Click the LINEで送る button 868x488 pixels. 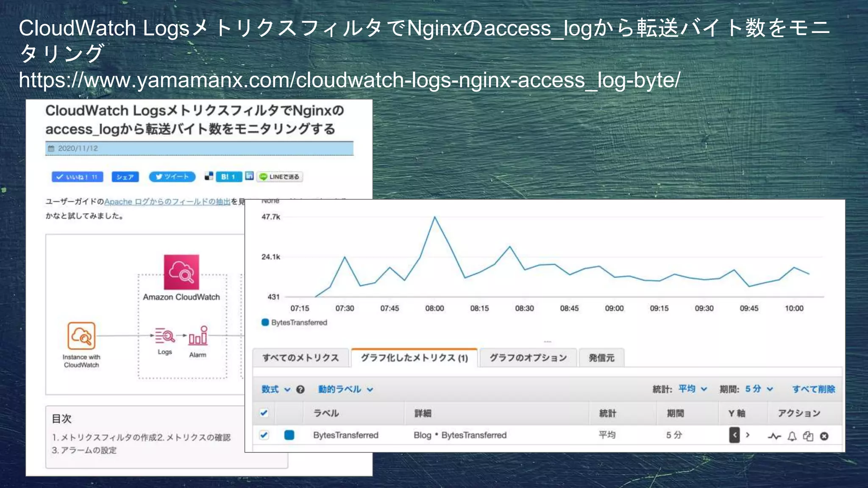[x=280, y=177]
